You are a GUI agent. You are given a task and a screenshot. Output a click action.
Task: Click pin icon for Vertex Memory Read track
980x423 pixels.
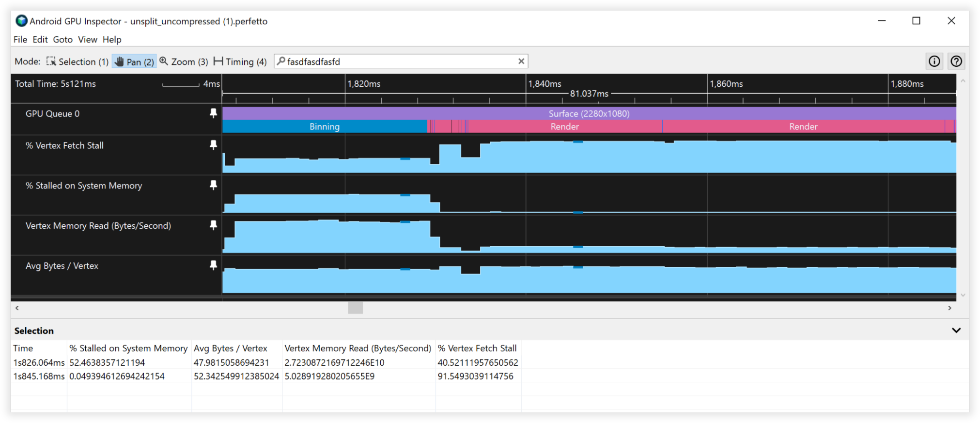[x=213, y=225]
